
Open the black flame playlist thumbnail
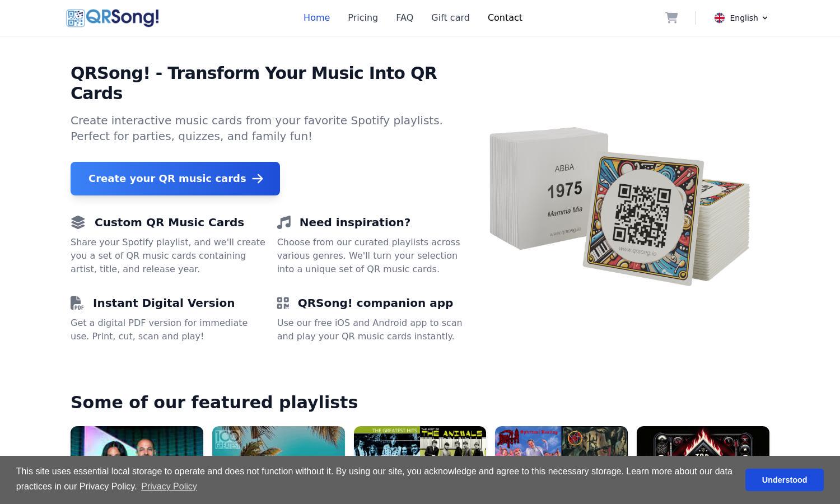click(x=703, y=441)
